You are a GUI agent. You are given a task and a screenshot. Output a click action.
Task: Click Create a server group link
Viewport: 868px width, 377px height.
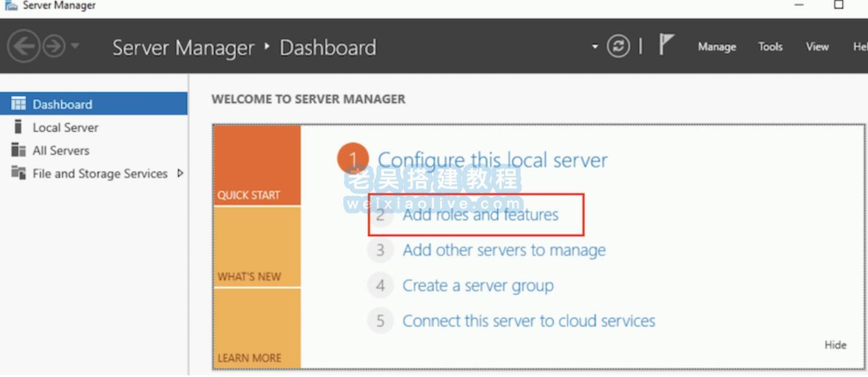coord(478,286)
